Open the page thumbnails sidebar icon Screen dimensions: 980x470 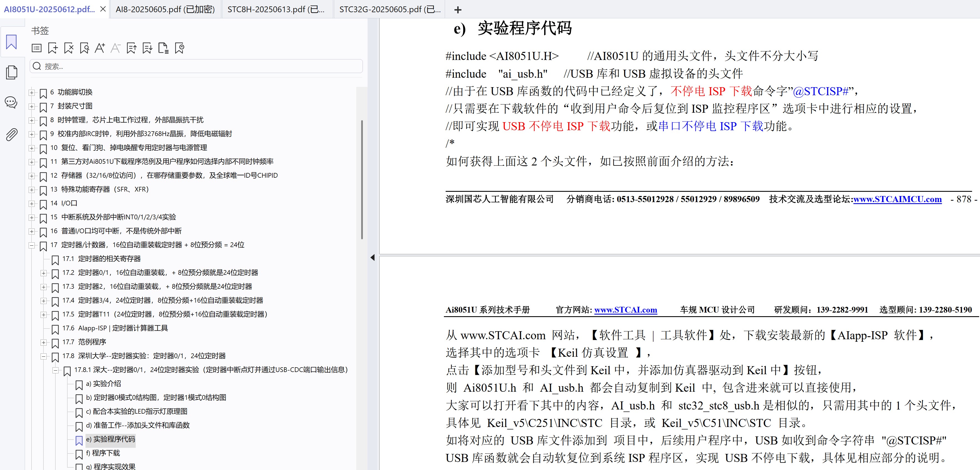[11, 72]
